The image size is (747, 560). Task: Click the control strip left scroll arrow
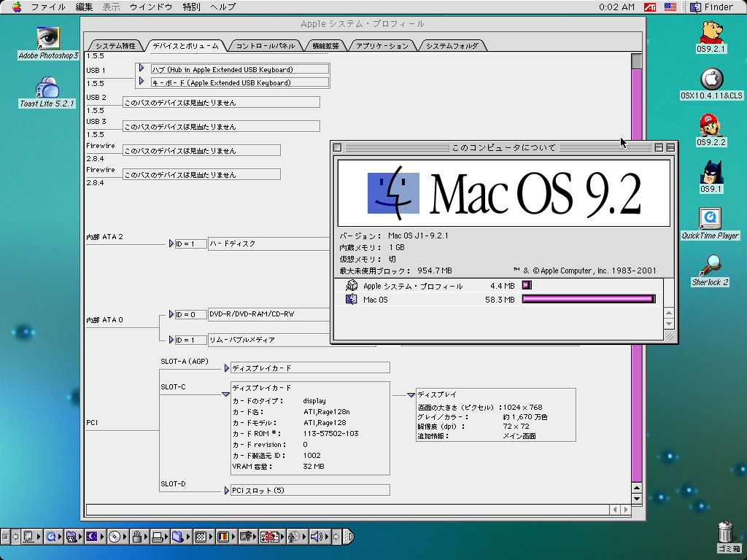click(15, 537)
